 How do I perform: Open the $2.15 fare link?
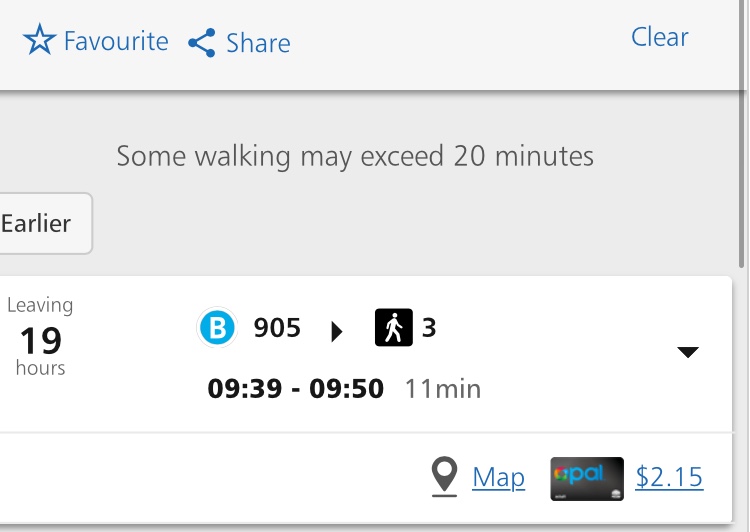pos(669,478)
